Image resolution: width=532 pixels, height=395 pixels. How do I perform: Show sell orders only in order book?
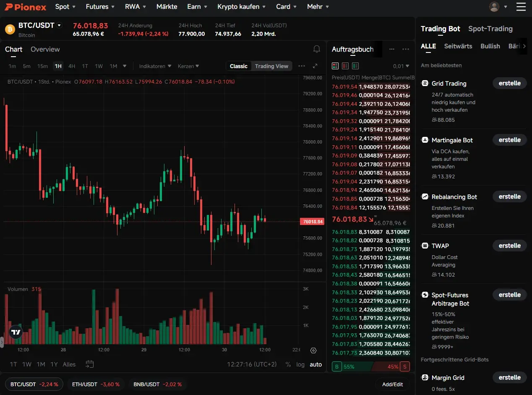click(x=345, y=66)
